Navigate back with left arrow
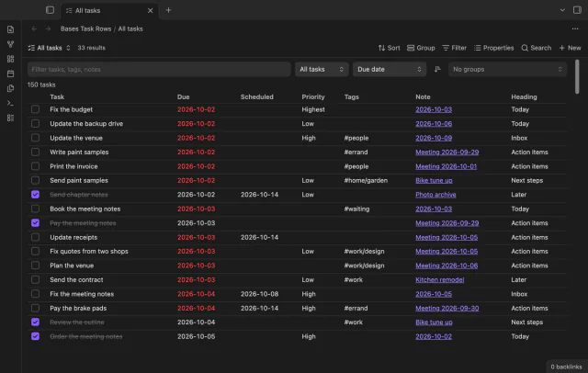Image resolution: width=588 pixels, height=373 pixels. coord(34,28)
